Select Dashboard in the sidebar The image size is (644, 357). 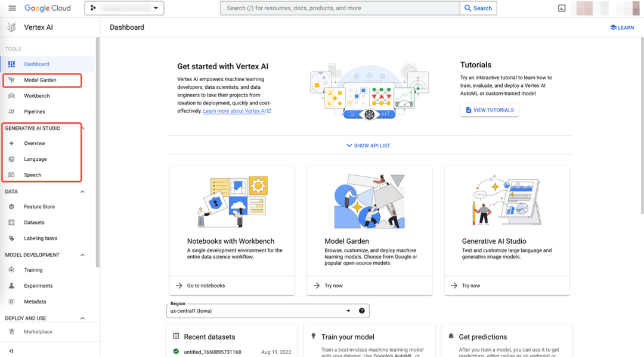pyautogui.click(x=36, y=64)
